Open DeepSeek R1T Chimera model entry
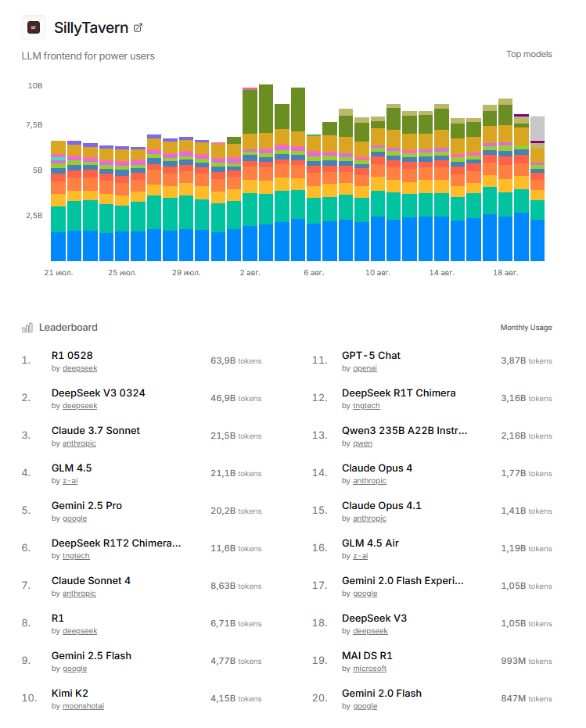Screen dimensions: 586x728 (x=399, y=393)
